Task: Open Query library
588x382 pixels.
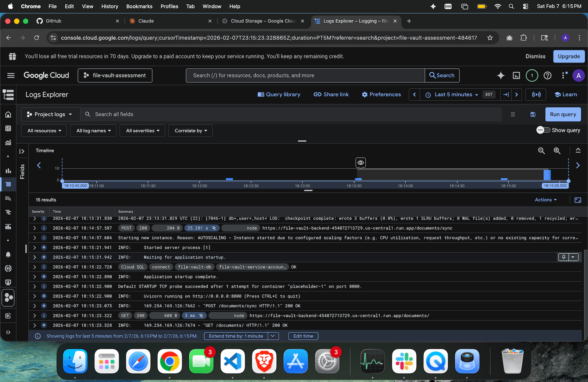Action: tap(279, 94)
